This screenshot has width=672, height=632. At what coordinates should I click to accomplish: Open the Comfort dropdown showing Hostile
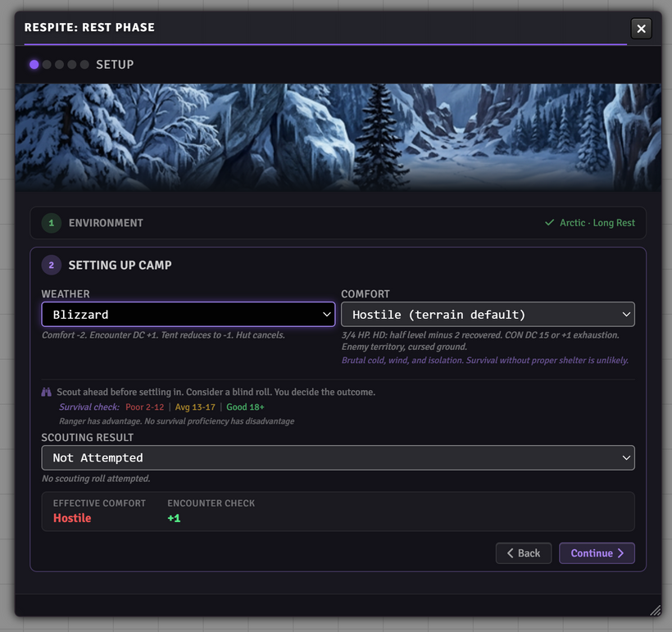point(488,315)
